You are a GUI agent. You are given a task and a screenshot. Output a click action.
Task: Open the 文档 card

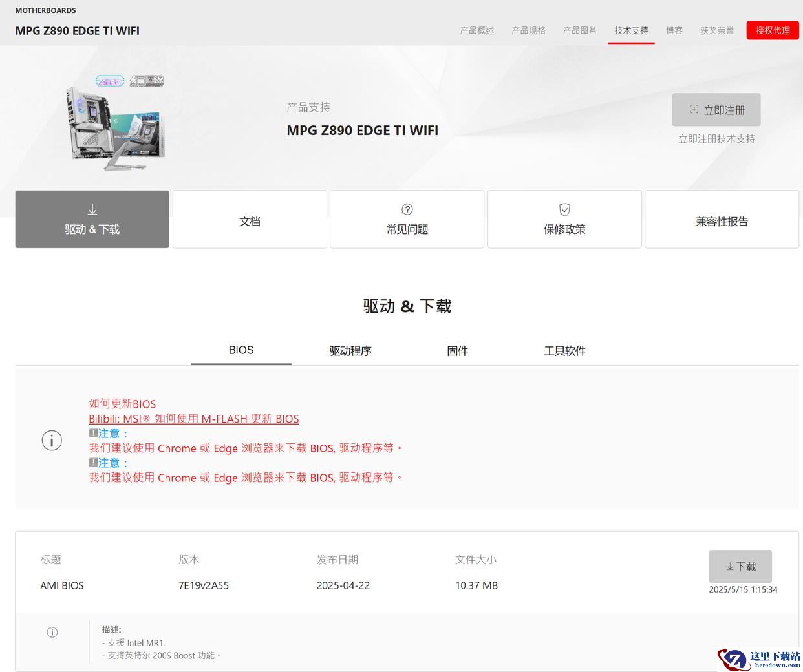click(250, 219)
